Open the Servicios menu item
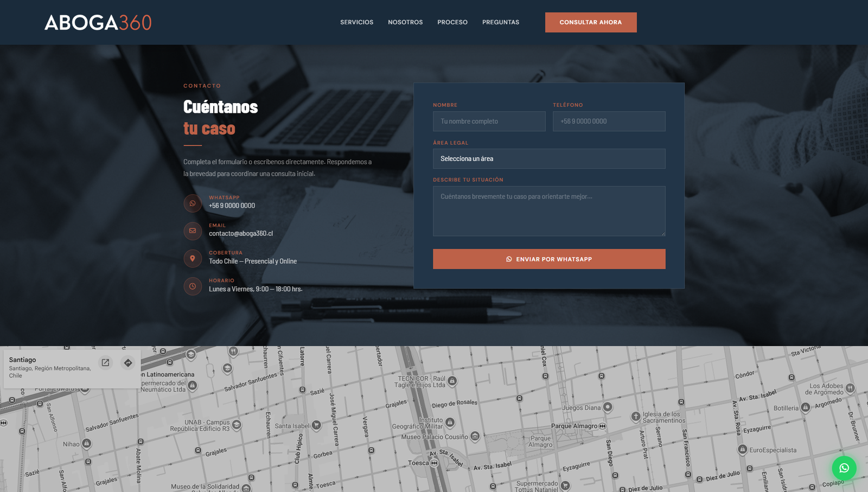Viewport: 868px width, 492px height. click(x=356, y=22)
